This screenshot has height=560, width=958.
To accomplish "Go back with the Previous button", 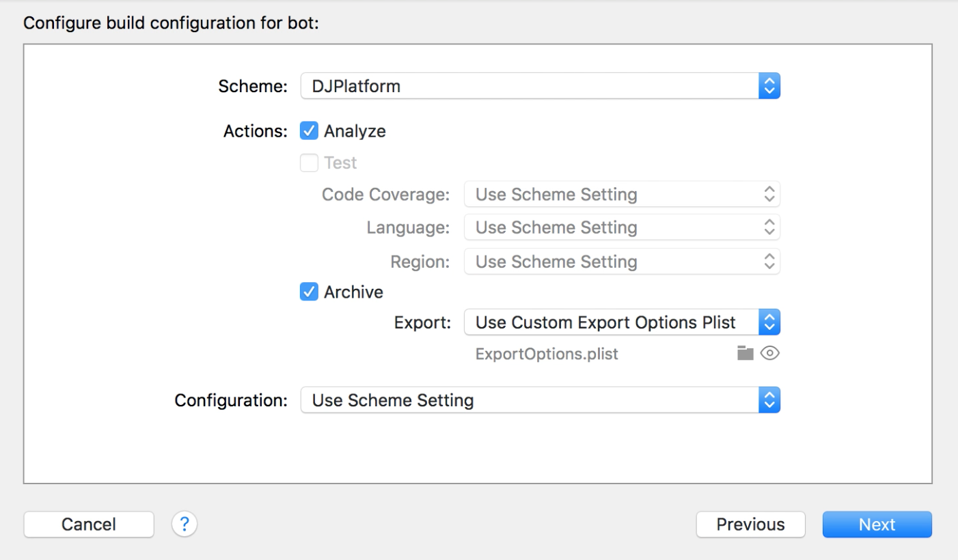I will point(750,524).
